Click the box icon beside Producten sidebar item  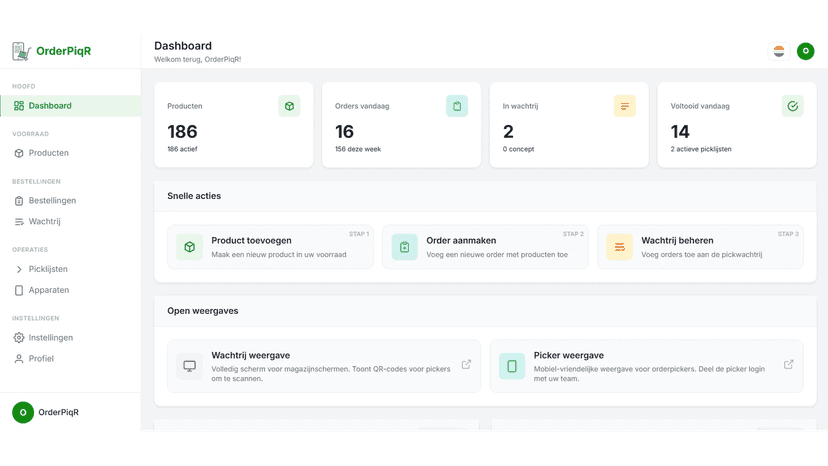click(x=19, y=153)
